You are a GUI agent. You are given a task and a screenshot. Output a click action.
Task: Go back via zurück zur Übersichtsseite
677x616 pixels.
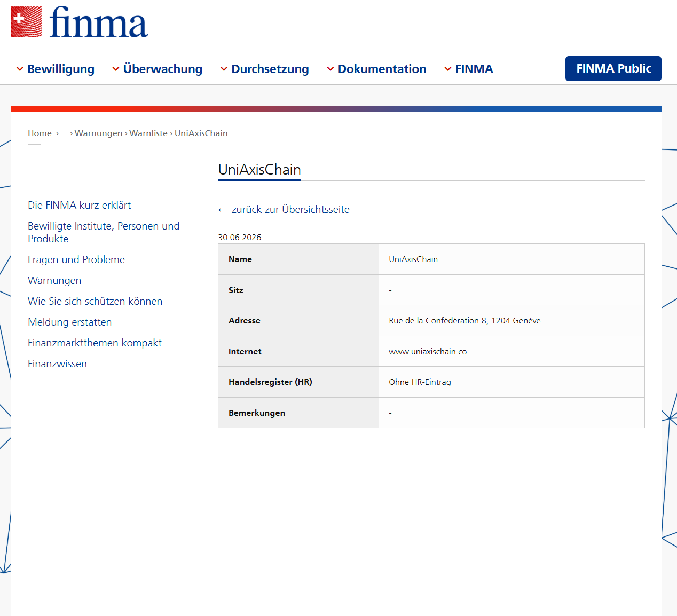(284, 209)
